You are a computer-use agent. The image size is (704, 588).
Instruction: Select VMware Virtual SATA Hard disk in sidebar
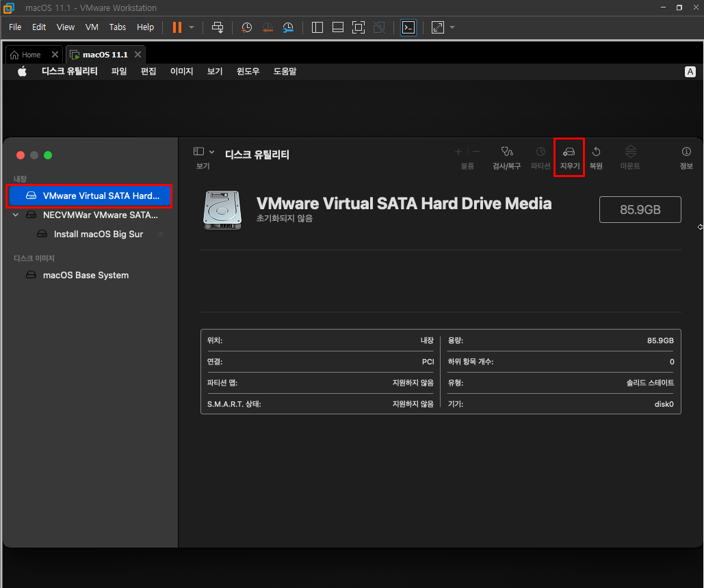(x=89, y=196)
